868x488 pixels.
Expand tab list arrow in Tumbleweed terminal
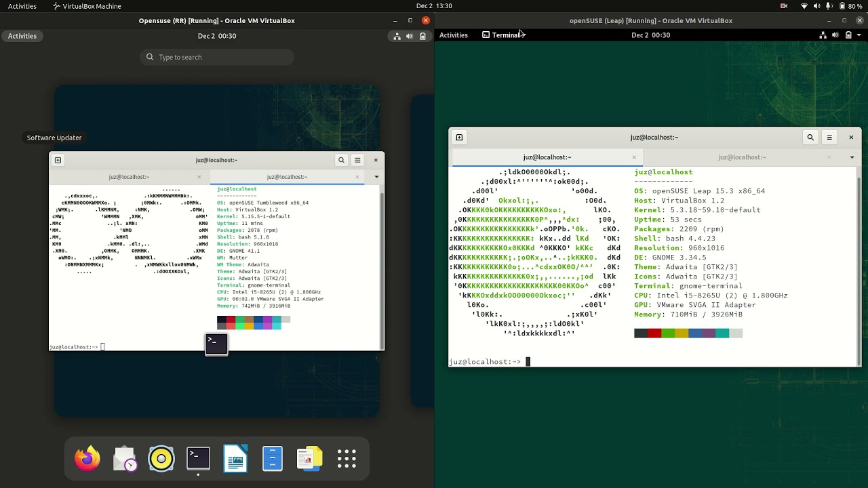click(376, 177)
